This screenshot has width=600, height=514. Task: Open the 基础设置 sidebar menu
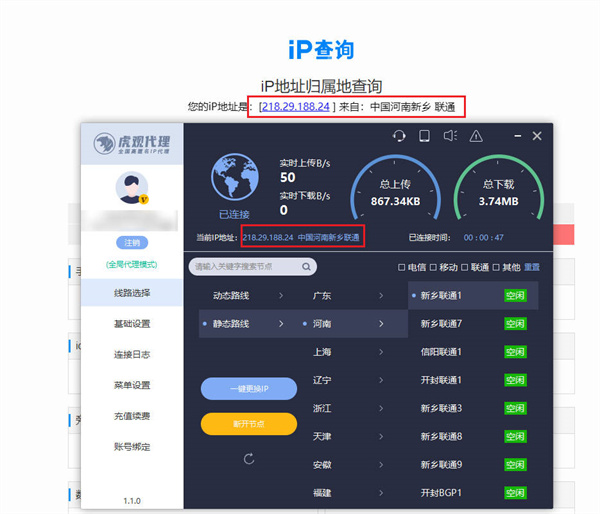tap(132, 324)
